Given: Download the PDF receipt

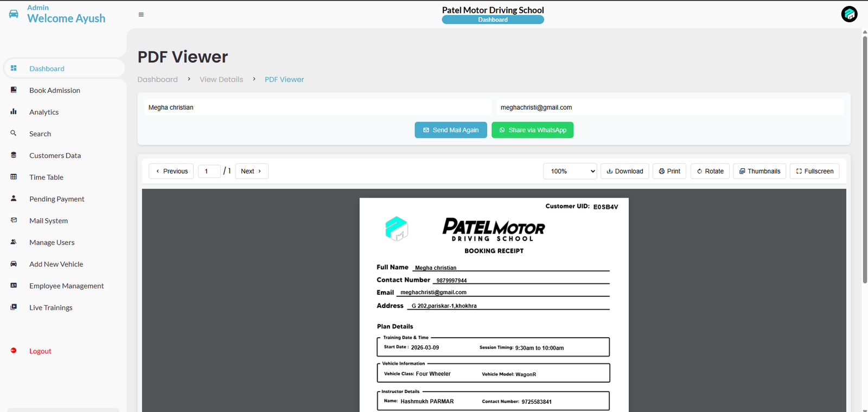Looking at the screenshot, I should tap(625, 171).
